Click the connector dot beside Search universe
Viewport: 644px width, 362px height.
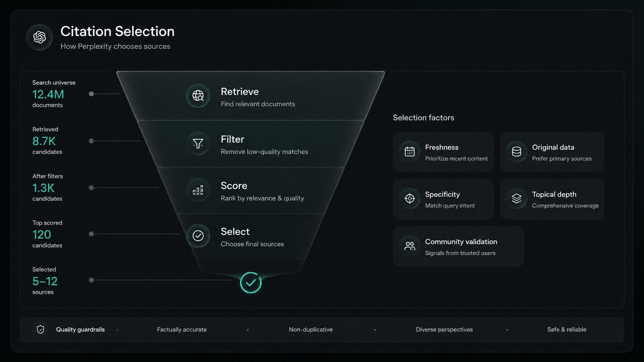[x=91, y=94]
